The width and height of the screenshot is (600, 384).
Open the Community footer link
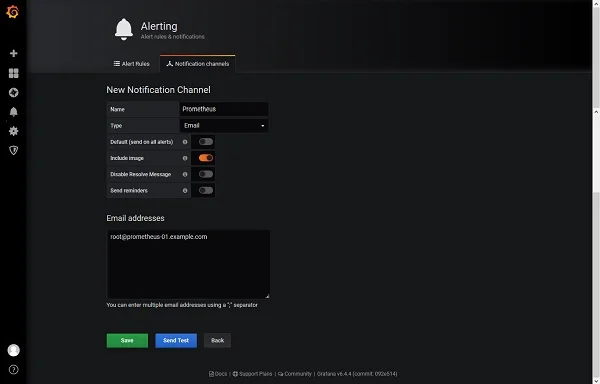click(295, 374)
